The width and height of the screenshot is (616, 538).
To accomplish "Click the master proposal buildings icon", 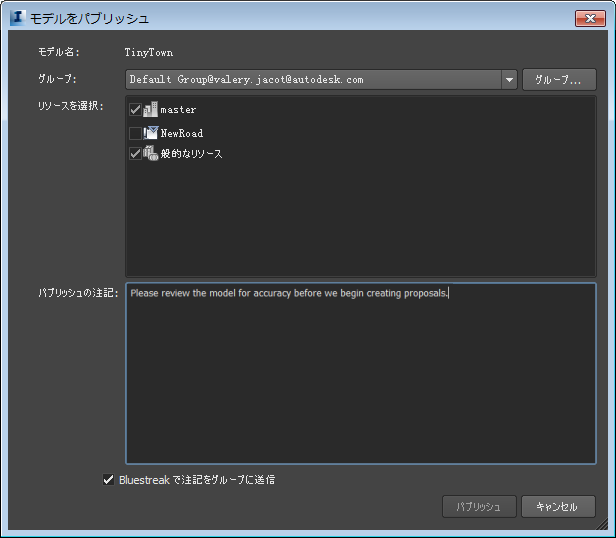I will coord(150,109).
